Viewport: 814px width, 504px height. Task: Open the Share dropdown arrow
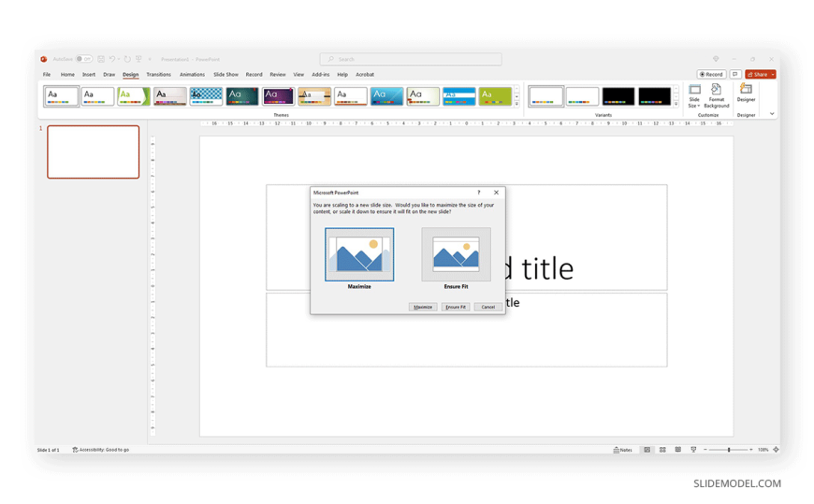pos(773,75)
